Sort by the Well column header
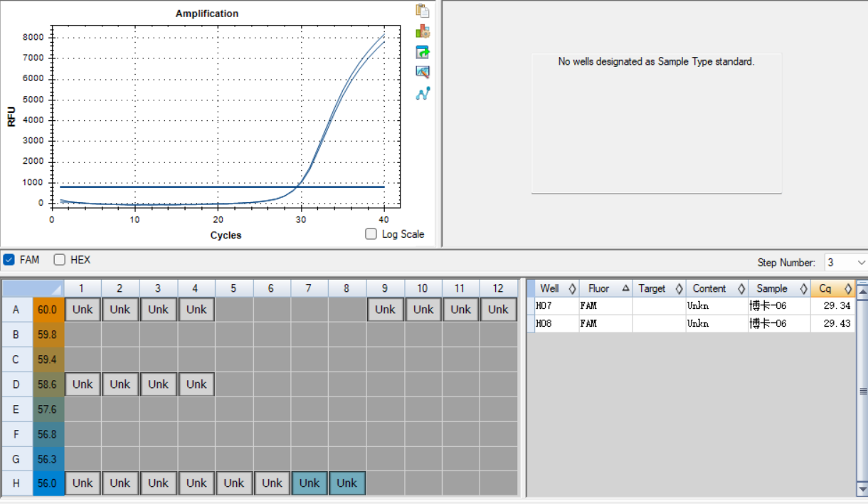 point(557,288)
